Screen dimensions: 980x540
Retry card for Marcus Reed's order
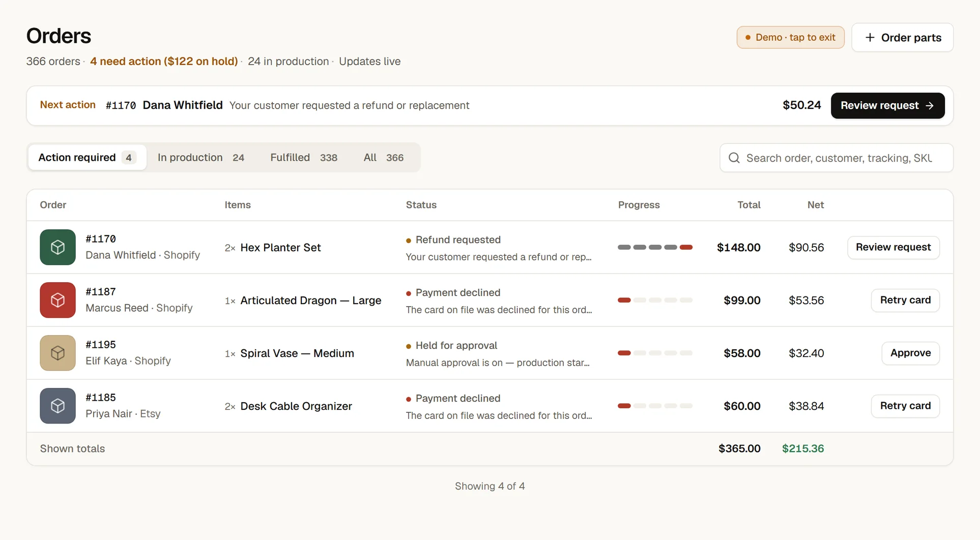pyautogui.click(x=905, y=300)
